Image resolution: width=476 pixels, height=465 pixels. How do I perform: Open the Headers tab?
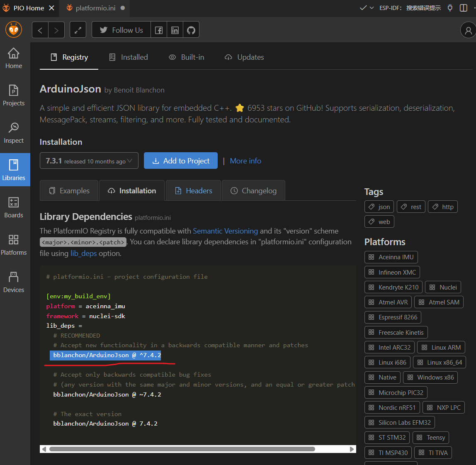pos(193,191)
